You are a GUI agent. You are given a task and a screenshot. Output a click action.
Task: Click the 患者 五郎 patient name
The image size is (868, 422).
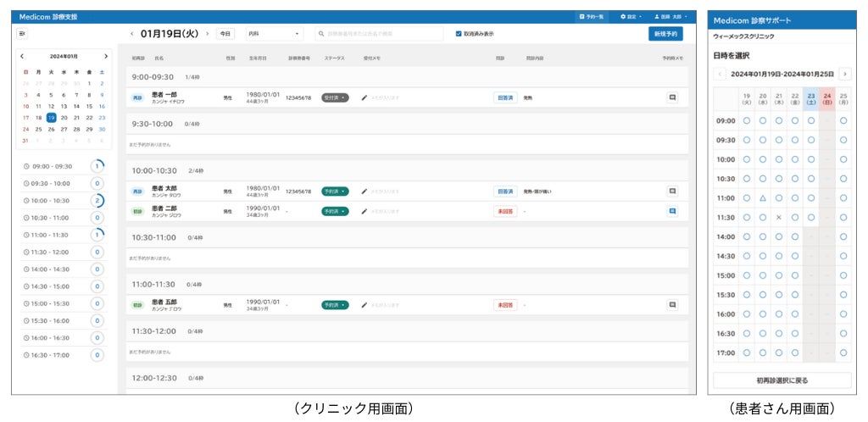(164, 302)
